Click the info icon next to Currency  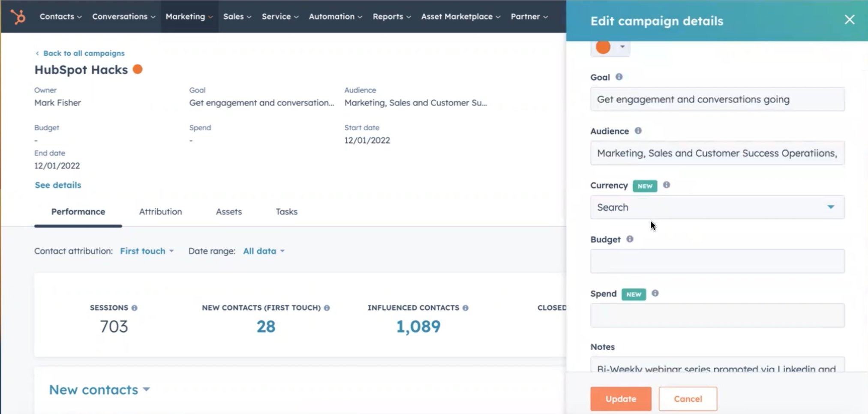[x=667, y=185]
